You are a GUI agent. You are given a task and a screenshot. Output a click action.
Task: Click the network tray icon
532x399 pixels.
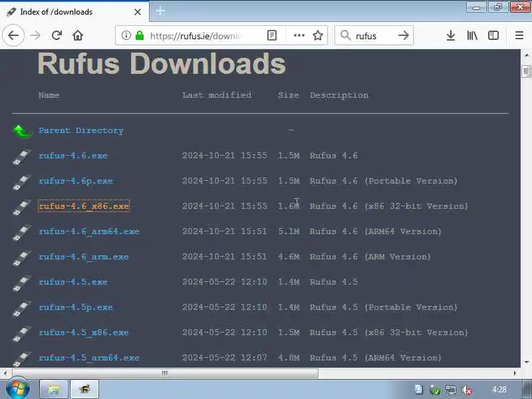451,390
